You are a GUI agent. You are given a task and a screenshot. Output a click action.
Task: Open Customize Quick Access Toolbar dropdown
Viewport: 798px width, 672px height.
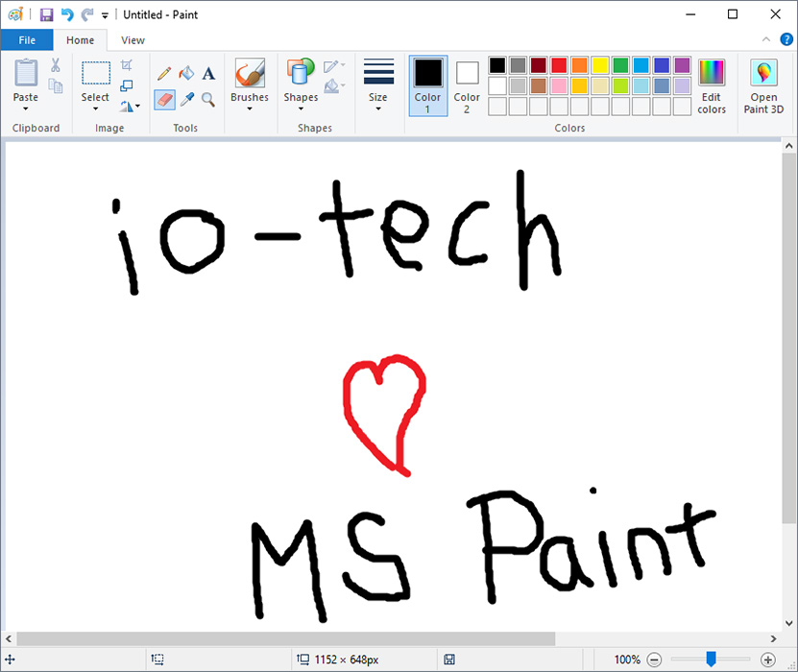pos(105,15)
